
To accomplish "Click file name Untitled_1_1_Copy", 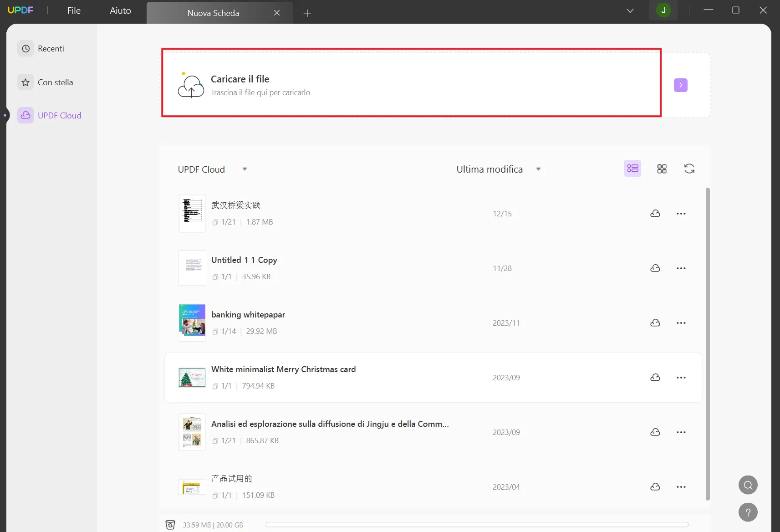I will (x=244, y=260).
